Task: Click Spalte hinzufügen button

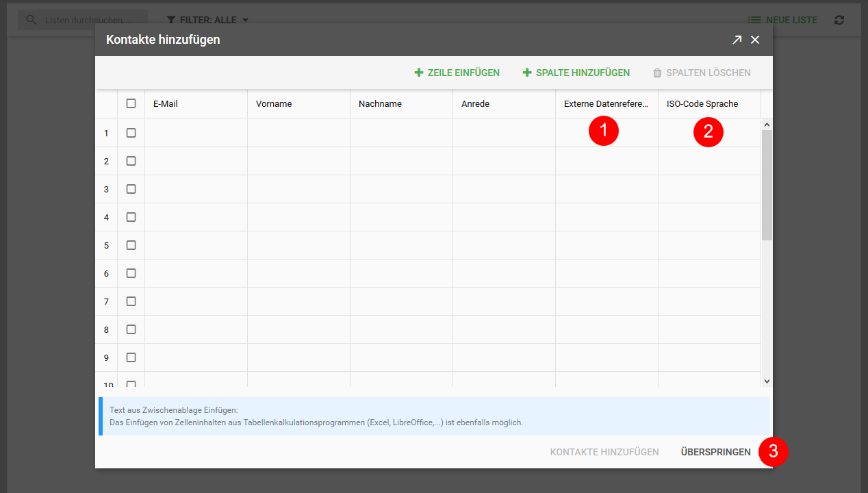Action: [x=576, y=73]
